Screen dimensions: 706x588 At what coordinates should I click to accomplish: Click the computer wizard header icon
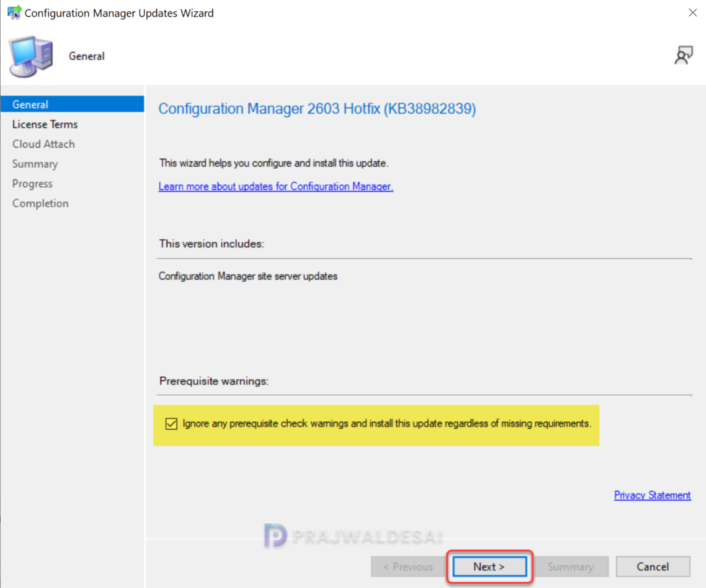tap(30, 57)
